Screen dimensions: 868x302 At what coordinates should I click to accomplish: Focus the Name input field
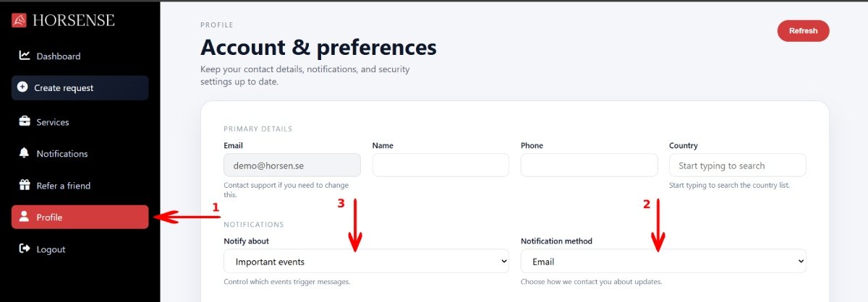pos(441,165)
